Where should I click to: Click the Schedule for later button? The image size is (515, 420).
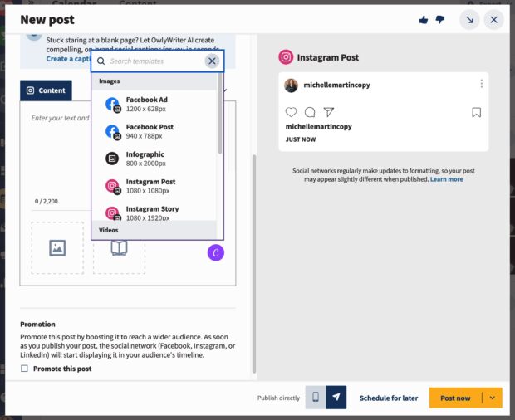point(388,398)
